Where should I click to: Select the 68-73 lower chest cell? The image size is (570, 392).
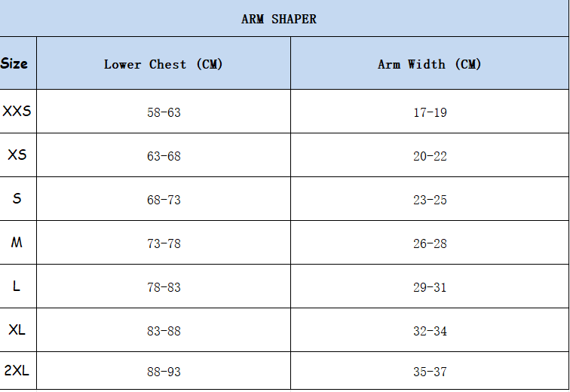(164, 199)
